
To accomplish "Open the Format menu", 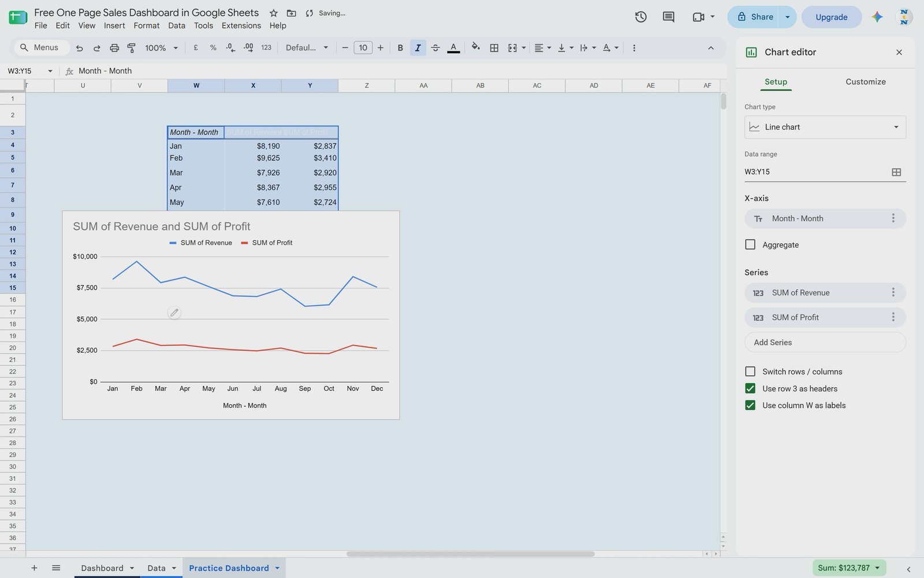I will point(147,25).
